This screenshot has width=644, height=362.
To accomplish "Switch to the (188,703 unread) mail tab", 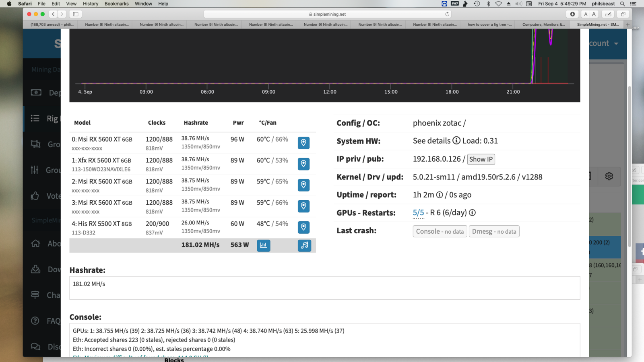I will coord(52,25).
